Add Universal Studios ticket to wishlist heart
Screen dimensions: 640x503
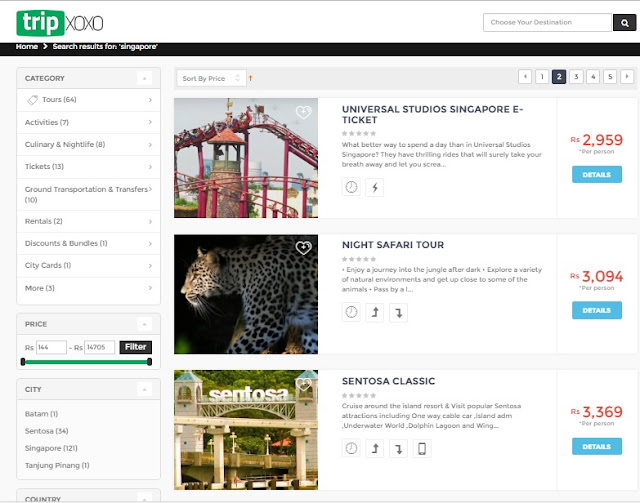click(303, 111)
